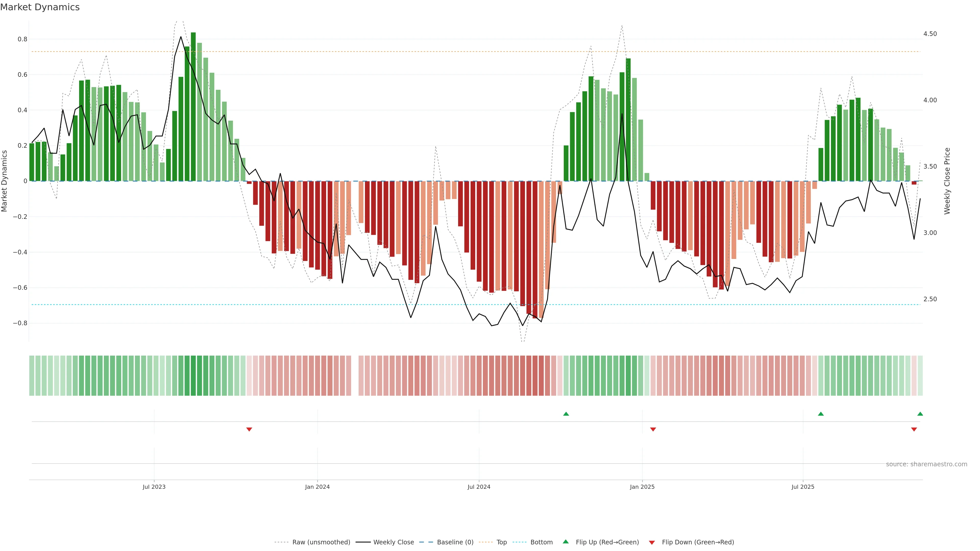Viewport: 980px width, 551px height.
Task: Click the Jan 2024 x-axis label
Action: 317,487
